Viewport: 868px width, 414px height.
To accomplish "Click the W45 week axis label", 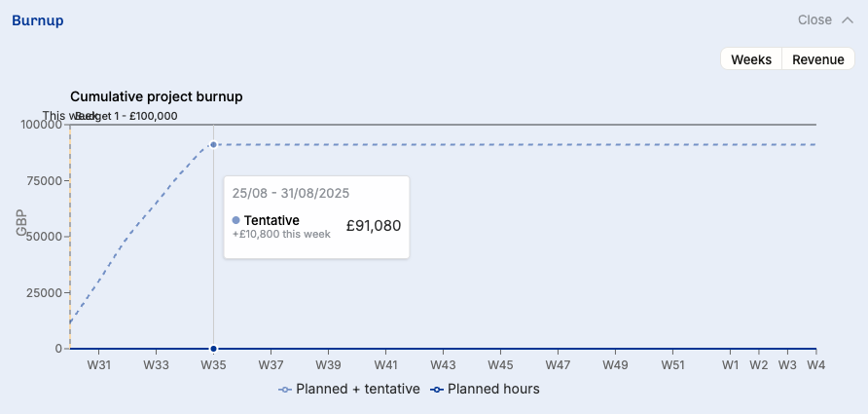I will (500, 365).
